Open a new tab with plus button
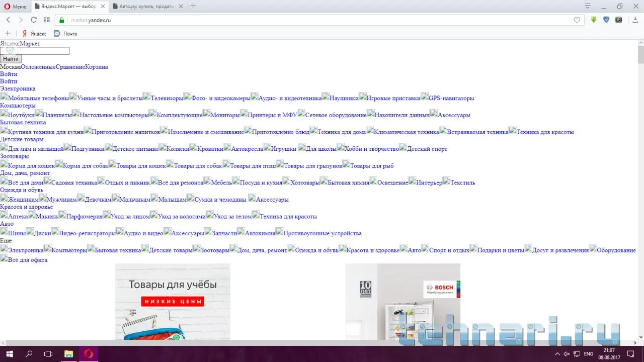This screenshot has height=362, width=644. [x=193, y=6]
